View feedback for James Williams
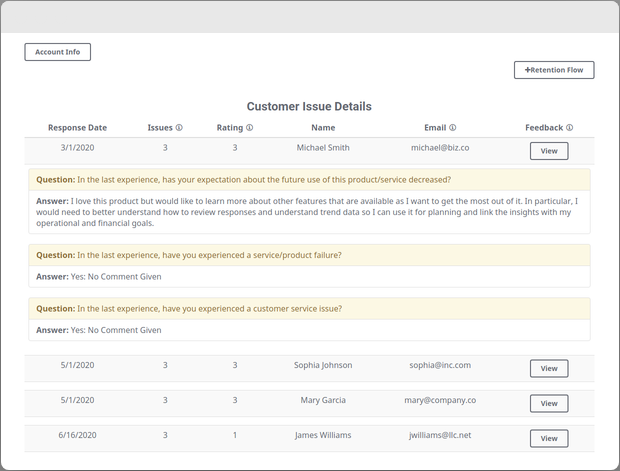This screenshot has width=620, height=471. (549, 439)
